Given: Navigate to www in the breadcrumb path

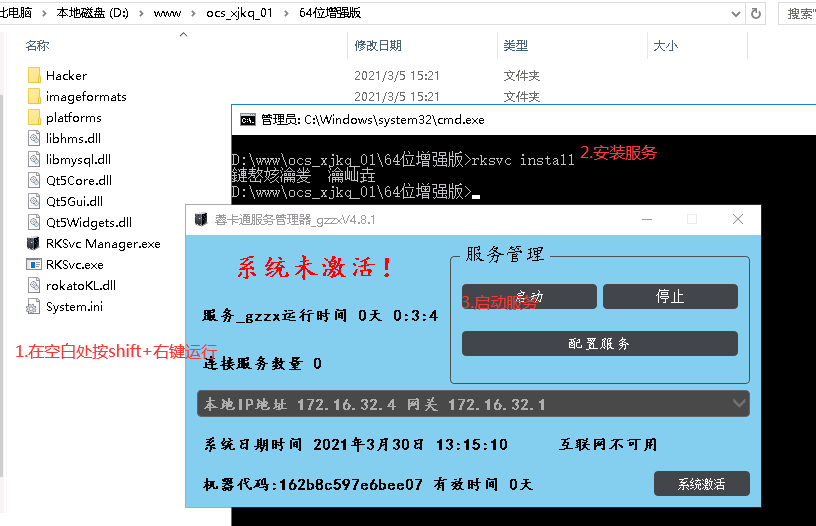Looking at the screenshot, I should [167, 14].
